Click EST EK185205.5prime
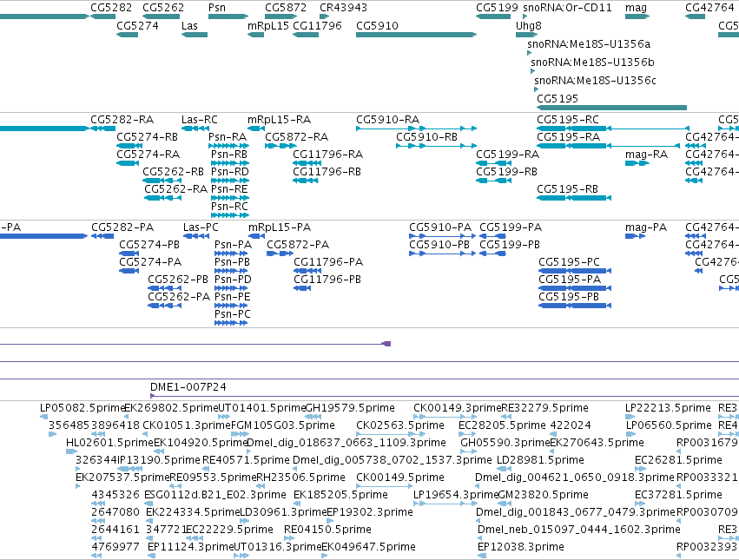 (340, 495)
